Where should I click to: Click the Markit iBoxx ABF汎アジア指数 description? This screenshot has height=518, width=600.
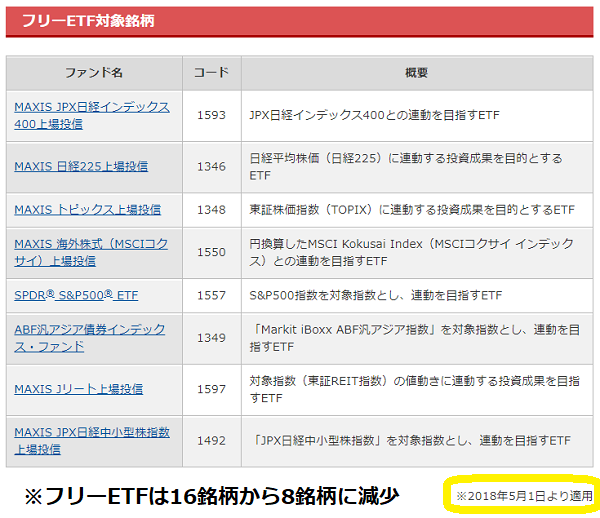(414, 338)
